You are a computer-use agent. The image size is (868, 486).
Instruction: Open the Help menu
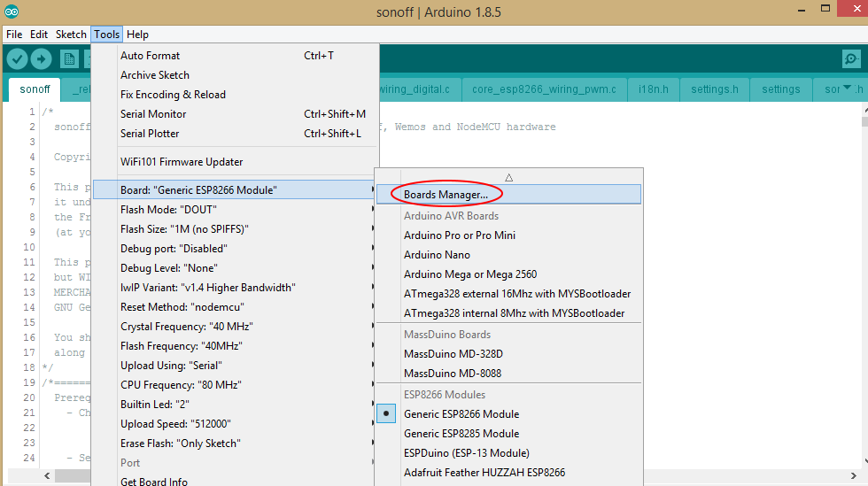[137, 35]
